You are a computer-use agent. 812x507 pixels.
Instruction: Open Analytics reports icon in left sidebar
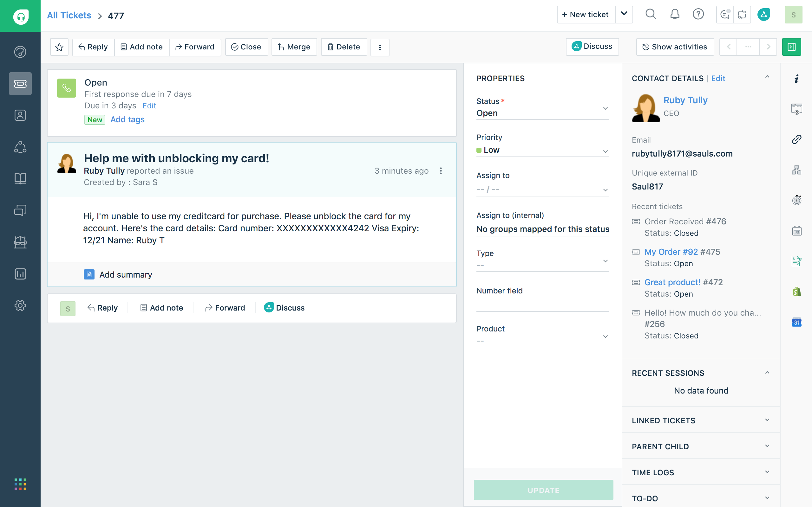pos(20,274)
